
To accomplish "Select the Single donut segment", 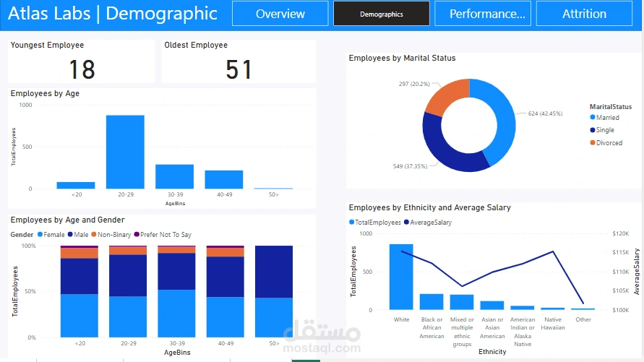I will [442, 150].
